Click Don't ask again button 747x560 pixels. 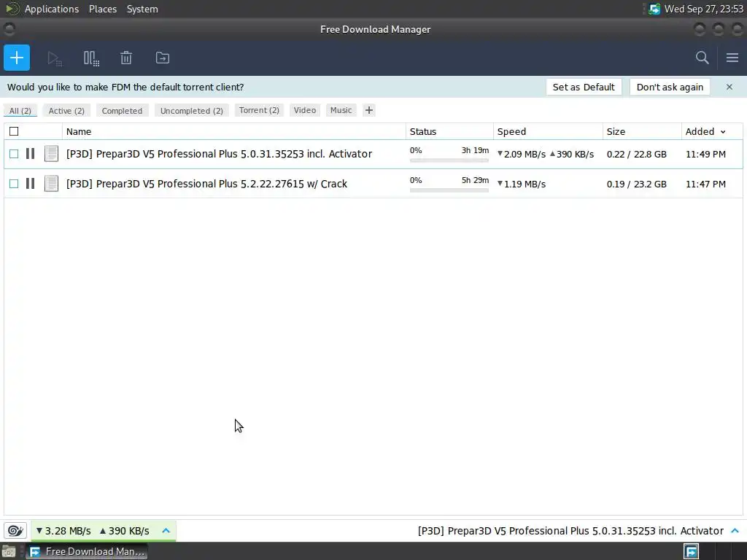pyautogui.click(x=670, y=87)
